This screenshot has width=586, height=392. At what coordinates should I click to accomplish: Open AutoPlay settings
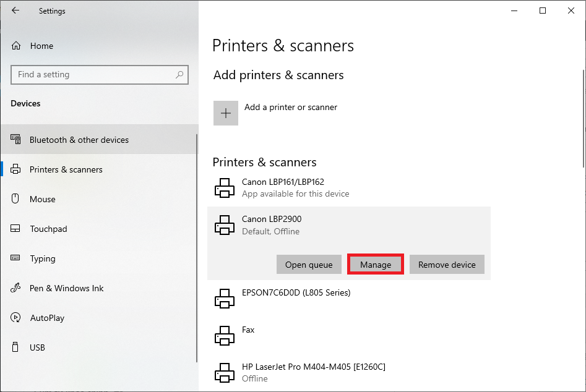(x=47, y=318)
